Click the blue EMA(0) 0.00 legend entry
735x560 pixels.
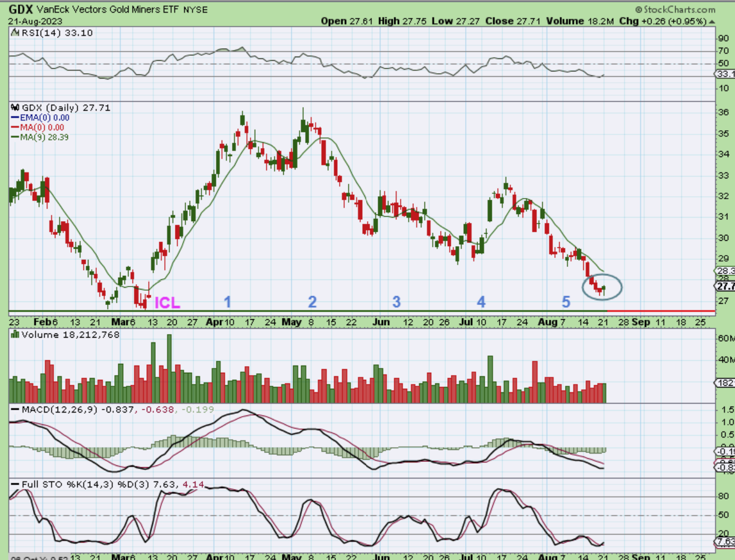(41, 118)
